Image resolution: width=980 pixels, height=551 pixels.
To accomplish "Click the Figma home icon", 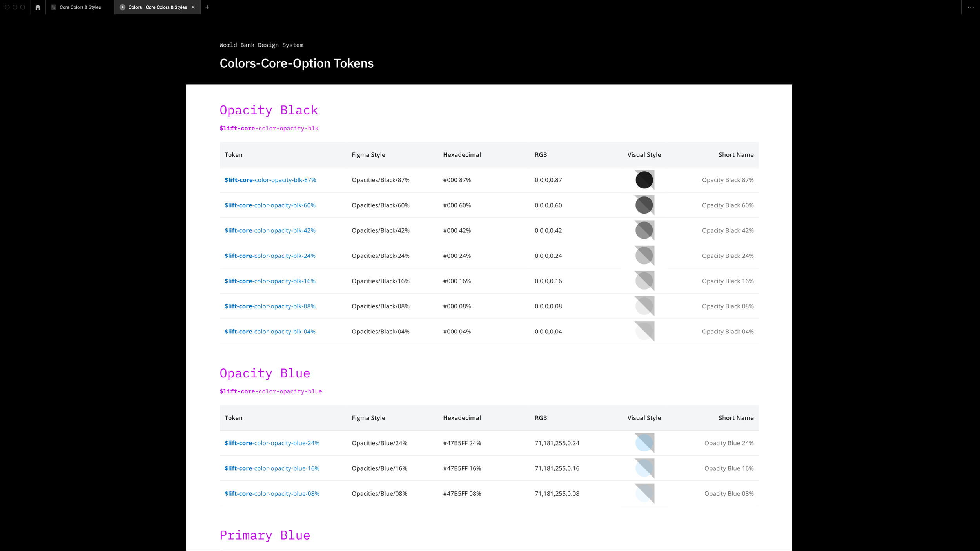I will click(x=38, y=7).
